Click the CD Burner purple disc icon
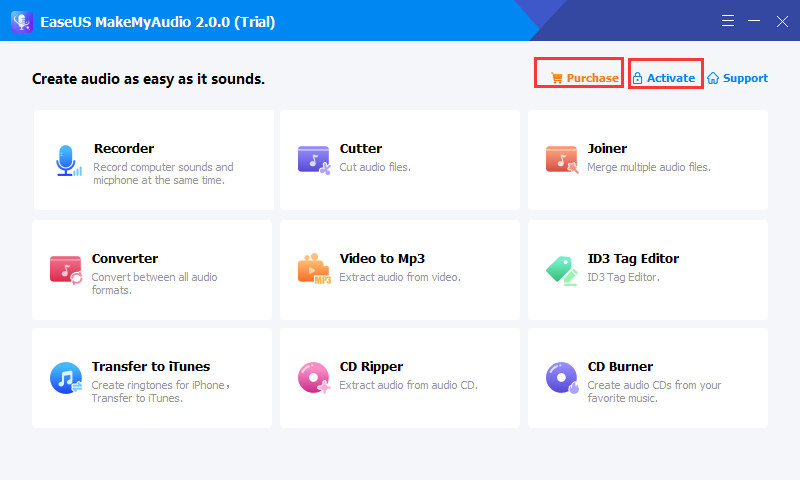The width and height of the screenshot is (800, 480). tap(562, 377)
